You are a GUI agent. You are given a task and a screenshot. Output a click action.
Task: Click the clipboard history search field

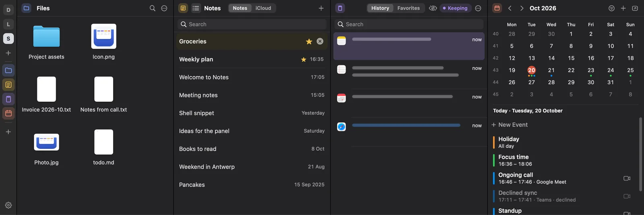[x=409, y=24]
